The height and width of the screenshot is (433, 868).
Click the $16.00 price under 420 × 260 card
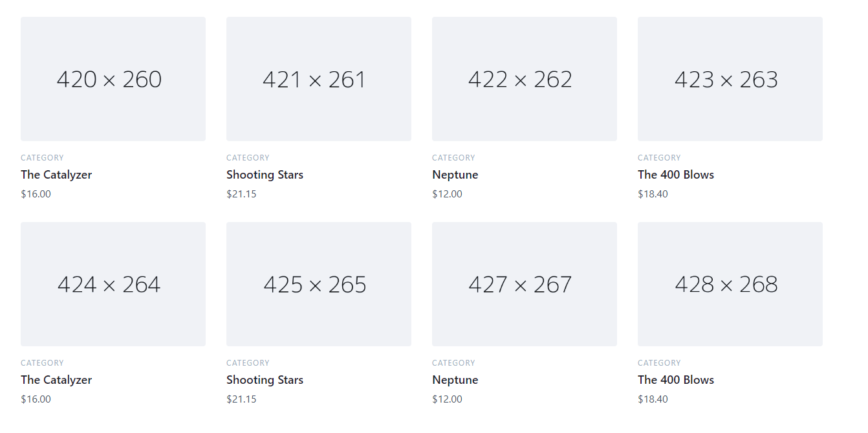tap(36, 194)
